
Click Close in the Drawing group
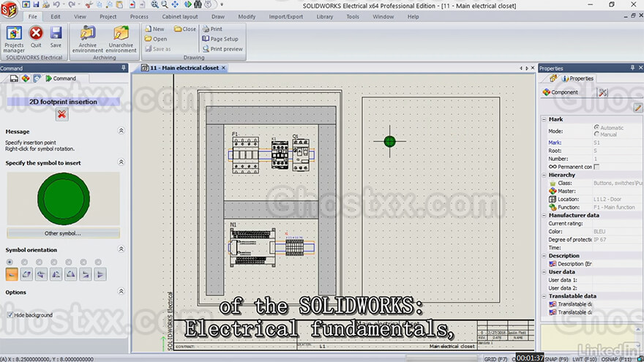click(x=185, y=29)
